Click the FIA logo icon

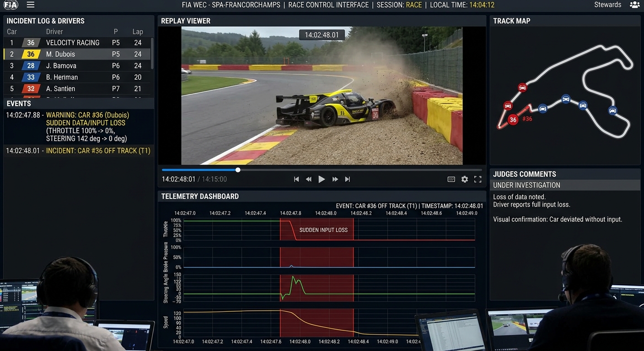coord(11,5)
